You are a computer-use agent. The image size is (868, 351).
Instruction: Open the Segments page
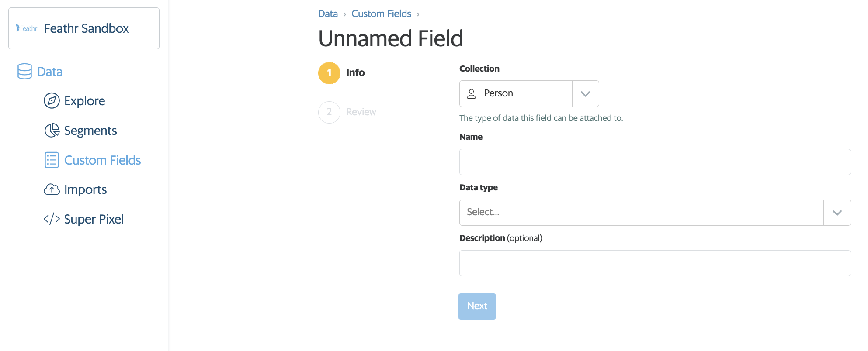click(90, 131)
